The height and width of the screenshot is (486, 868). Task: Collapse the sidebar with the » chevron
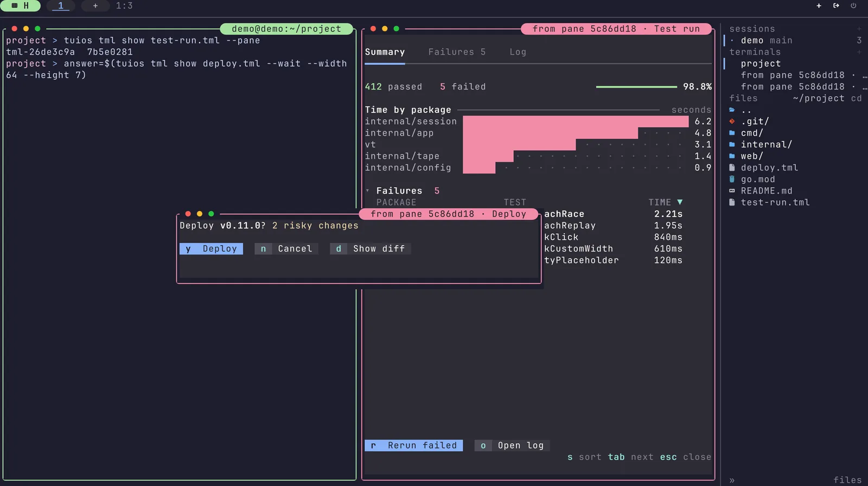(x=732, y=480)
